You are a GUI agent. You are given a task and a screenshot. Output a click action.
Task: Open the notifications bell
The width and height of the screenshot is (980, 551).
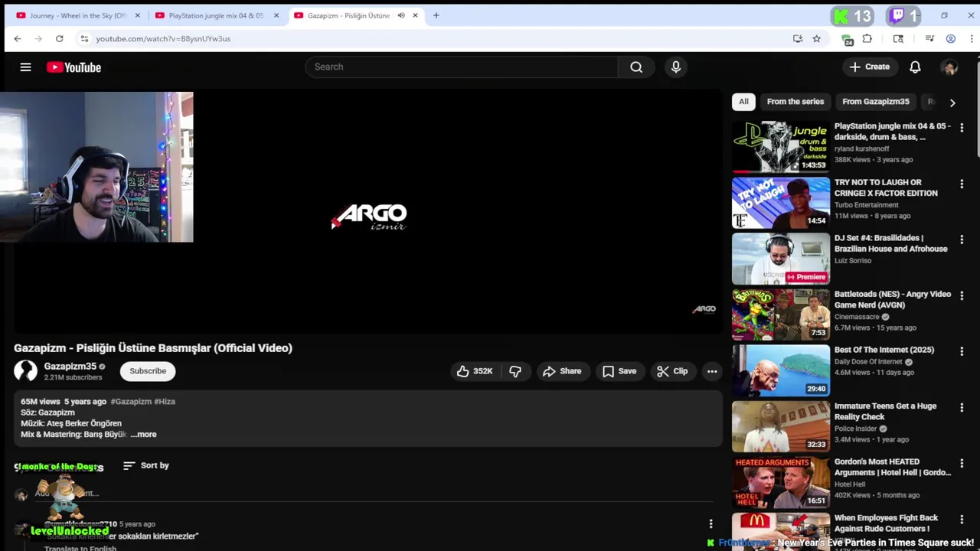click(915, 67)
